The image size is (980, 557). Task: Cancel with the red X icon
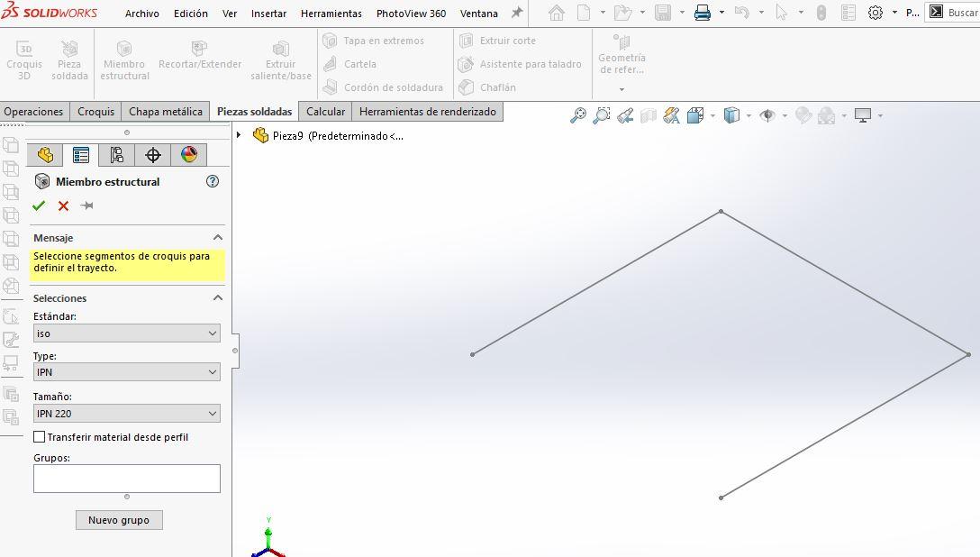coord(63,205)
